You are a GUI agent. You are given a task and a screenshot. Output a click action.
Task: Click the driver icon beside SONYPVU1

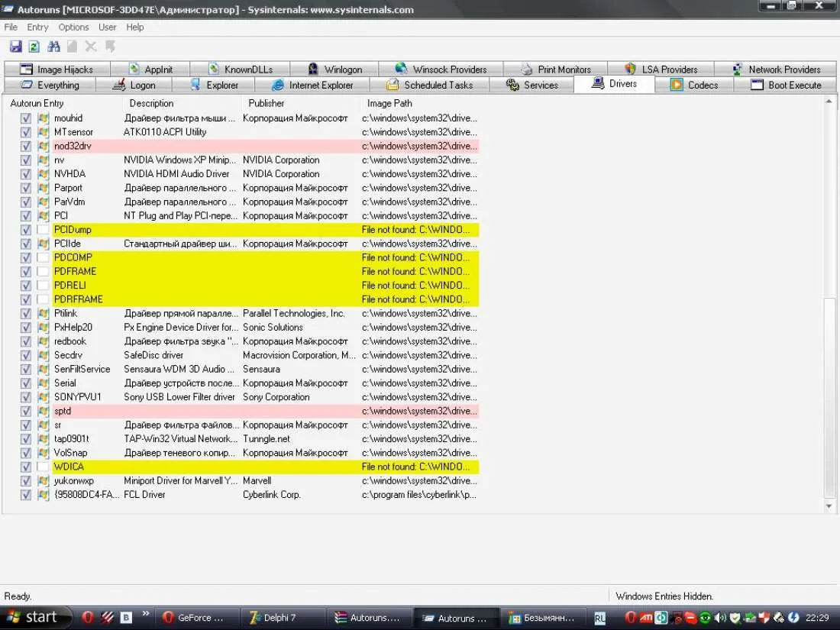[44, 396]
